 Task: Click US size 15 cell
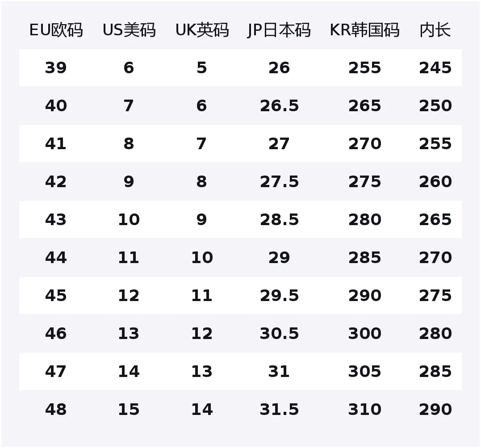[129, 410]
